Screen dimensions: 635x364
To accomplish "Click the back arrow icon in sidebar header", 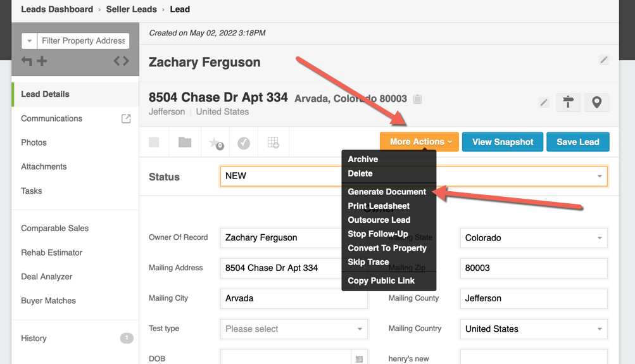I will [x=27, y=61].
